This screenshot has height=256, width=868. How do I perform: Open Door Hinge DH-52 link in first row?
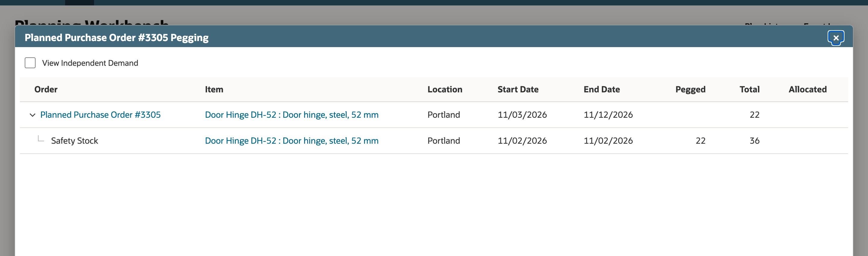pos(291,115)
